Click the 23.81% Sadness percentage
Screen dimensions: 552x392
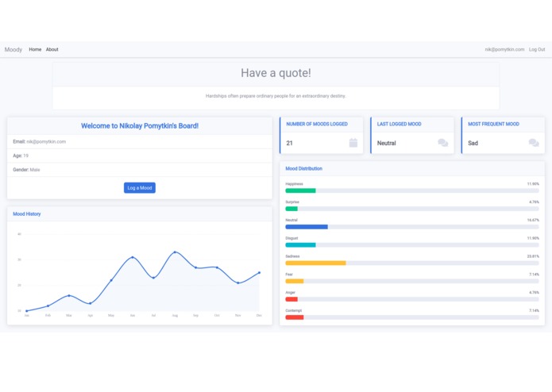click(533, 256)
